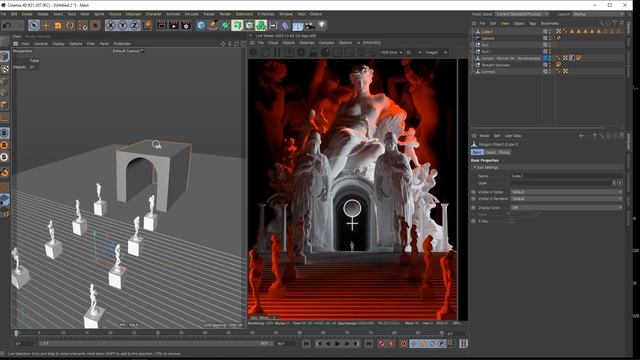Add a Light from top toolbar

(322, 26)
